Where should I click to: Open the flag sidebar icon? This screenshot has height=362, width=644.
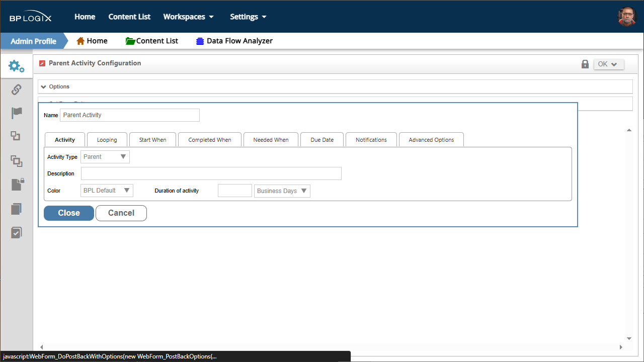(17, 113)
